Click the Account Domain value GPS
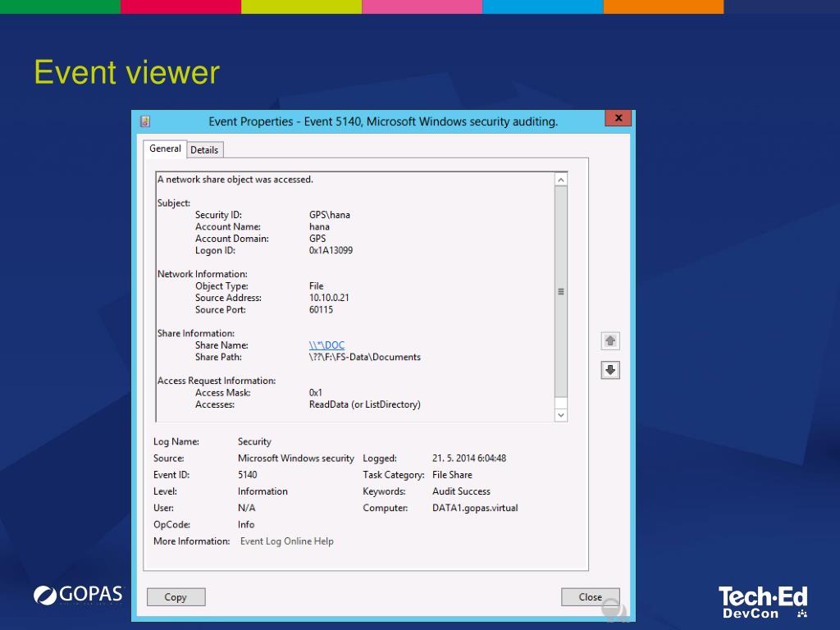Viewport: 840px width, 630px height. pos(317,239)
